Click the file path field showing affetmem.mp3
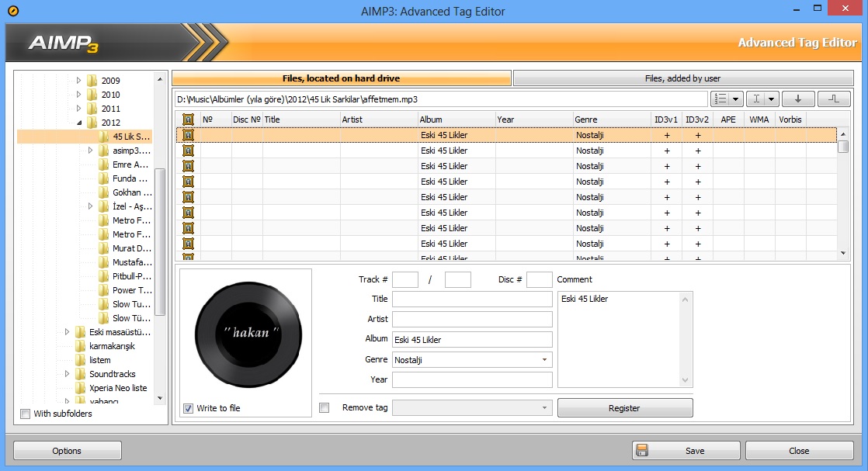This screenshot has height=471, width=868. coord(441,99)
